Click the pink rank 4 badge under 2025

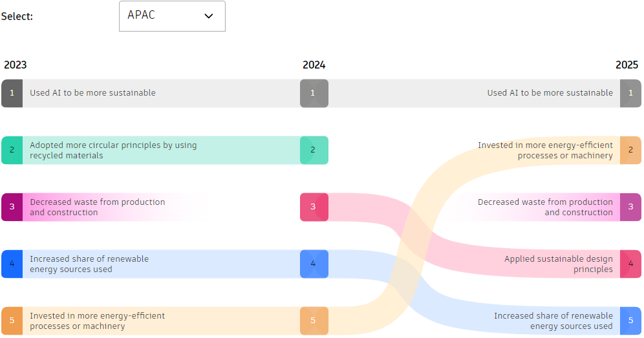pyautogui.click(x=630, y=264)
